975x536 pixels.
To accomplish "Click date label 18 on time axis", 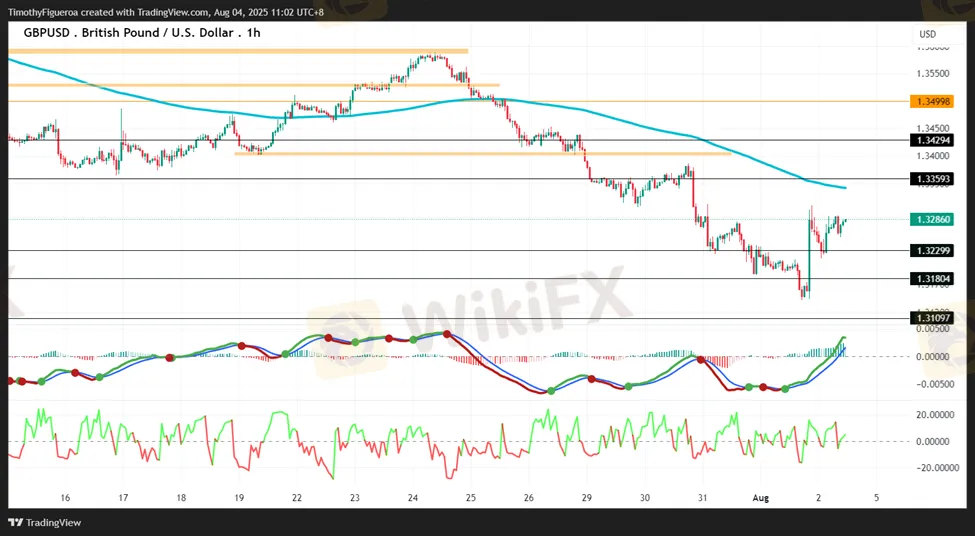I will 181,498.
